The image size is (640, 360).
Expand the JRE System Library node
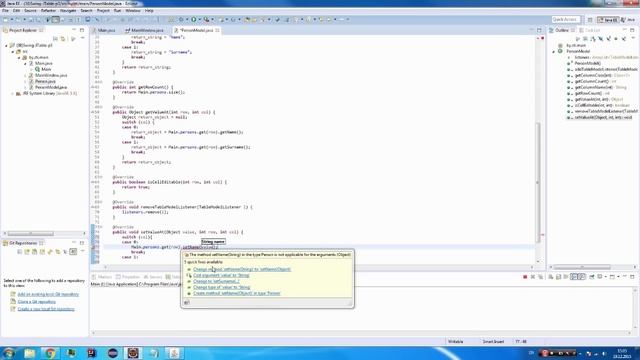13,93
